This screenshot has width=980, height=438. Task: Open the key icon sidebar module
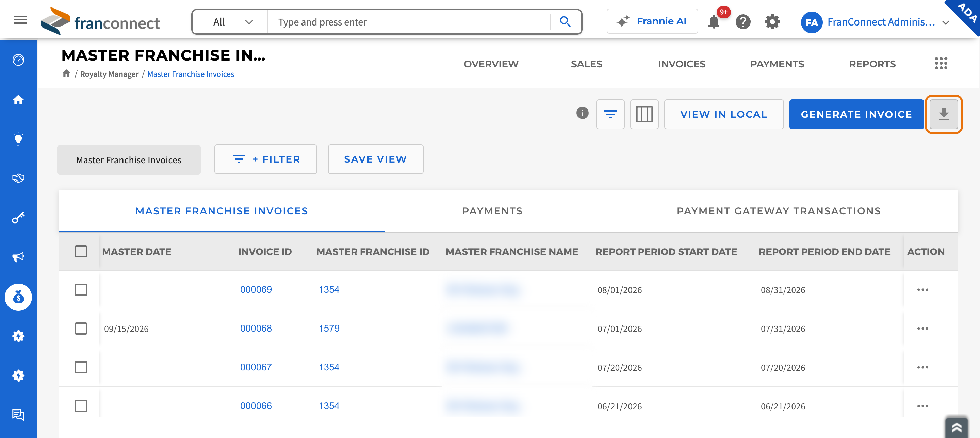click(18, 218)
